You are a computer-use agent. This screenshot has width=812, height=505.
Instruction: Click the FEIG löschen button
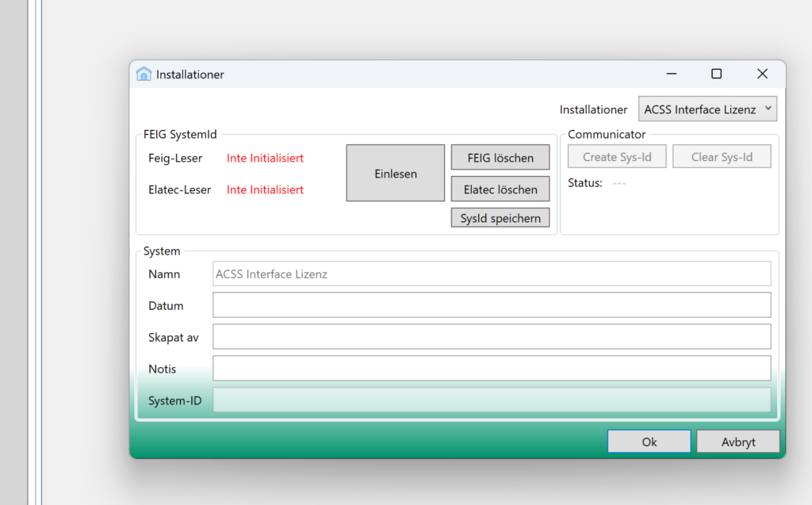[500, 158]
